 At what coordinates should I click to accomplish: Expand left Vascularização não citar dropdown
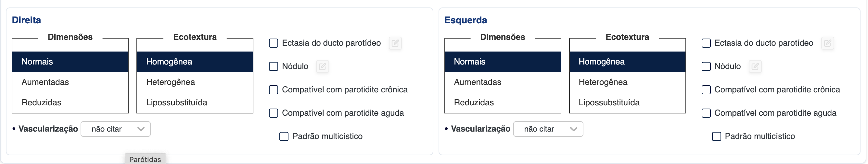coord(548,129)
